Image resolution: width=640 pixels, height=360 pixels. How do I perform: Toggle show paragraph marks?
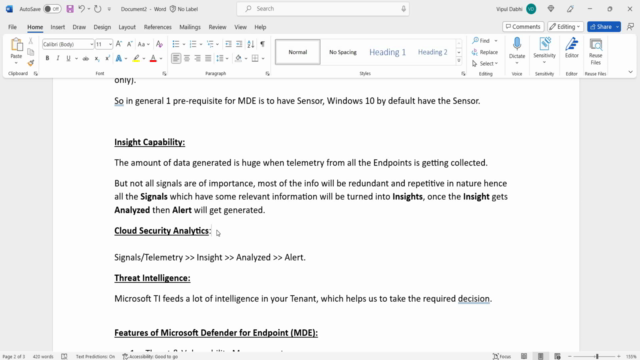262,44
